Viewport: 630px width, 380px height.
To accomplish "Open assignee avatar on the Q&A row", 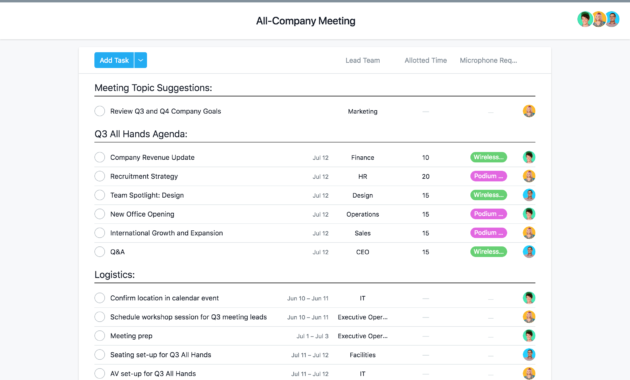I will click(x=529, y=251).
